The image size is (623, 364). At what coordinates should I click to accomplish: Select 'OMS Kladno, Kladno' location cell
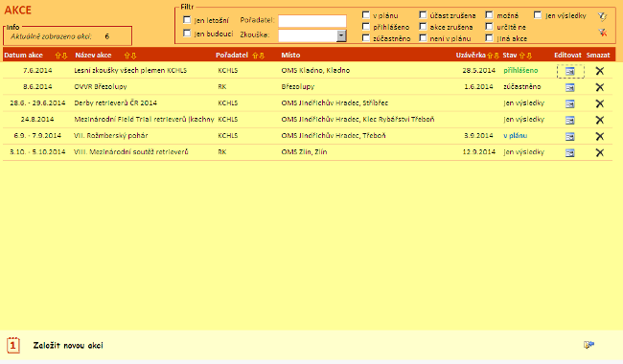(x=315, y=70)
